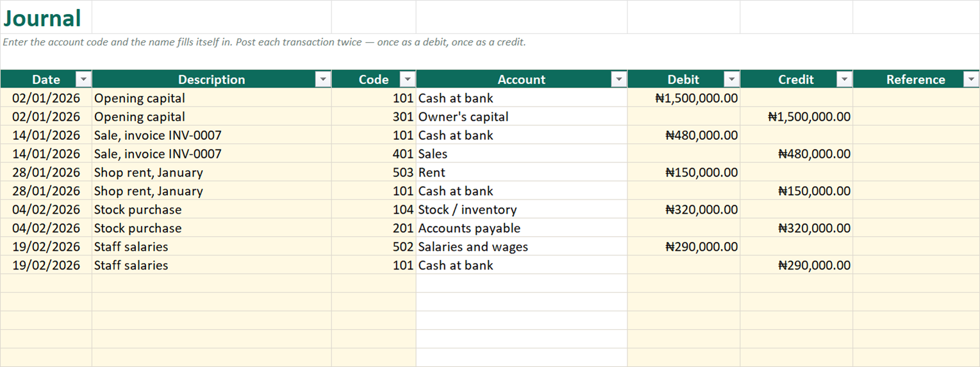The image size is (980, 367).
Task: Select the ₦320,000.00 debit cell
Action: tap(684, 210)
